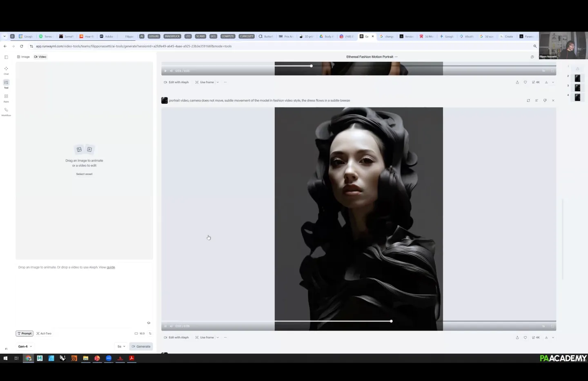This screenshot has width=588, height=381.
Task: Upscale the lower video to 4K
Action: pos(536,338)
